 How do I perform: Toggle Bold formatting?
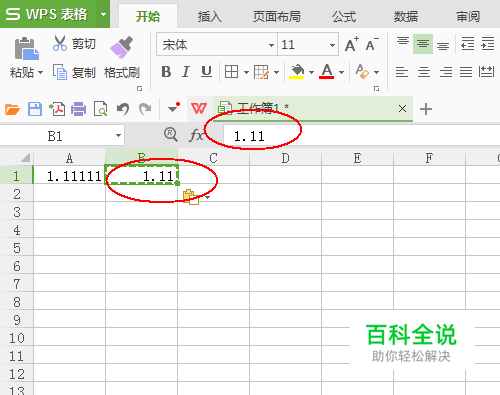click(166, 72)
